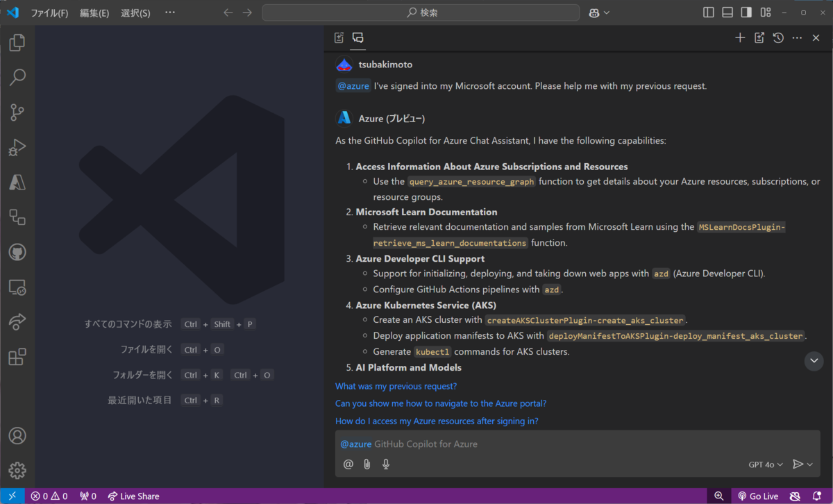This screenshot has width=833, height=504.
Task: Open the ファイル menu
Action: [x=49, y=12]
